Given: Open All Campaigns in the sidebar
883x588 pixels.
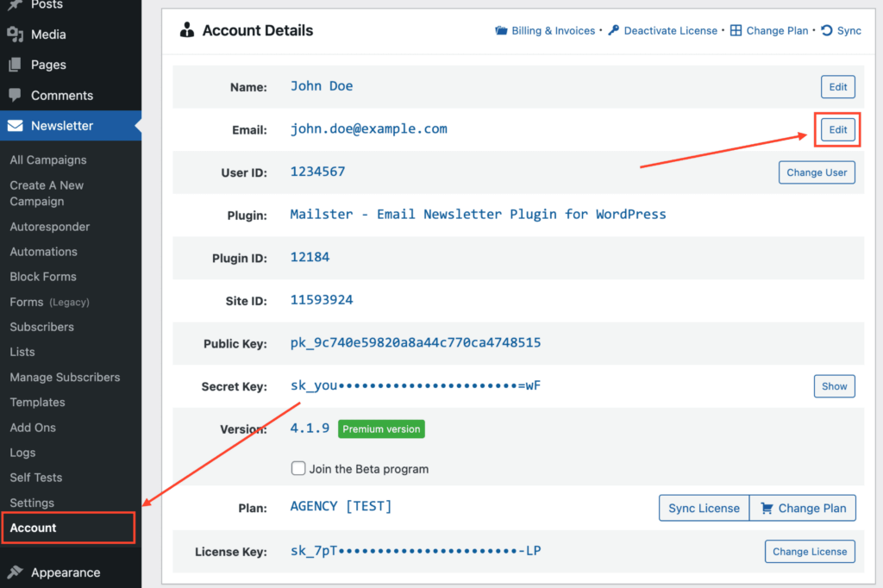Looking at the screenshot, I should coord(48,160).
